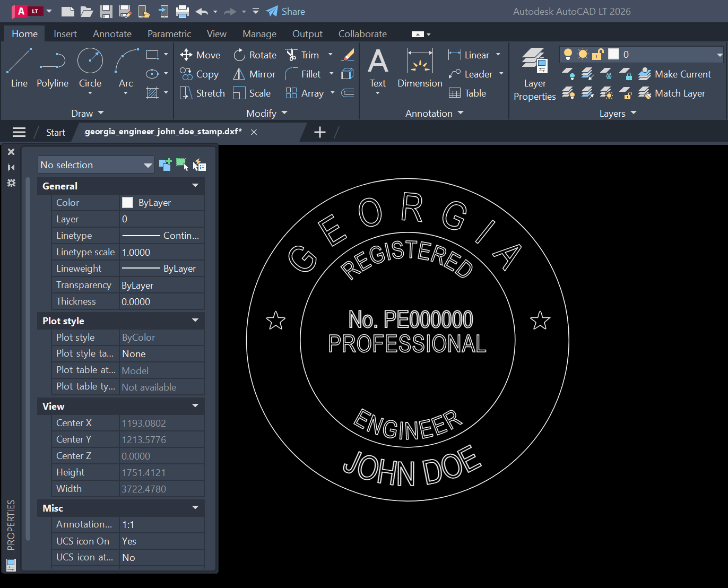Image resolution: width=728 pixels, height=588 pixels.
Task: Close the georgia_engineer_john_doe_stamp.dxf tab
Action: (254, 132)
